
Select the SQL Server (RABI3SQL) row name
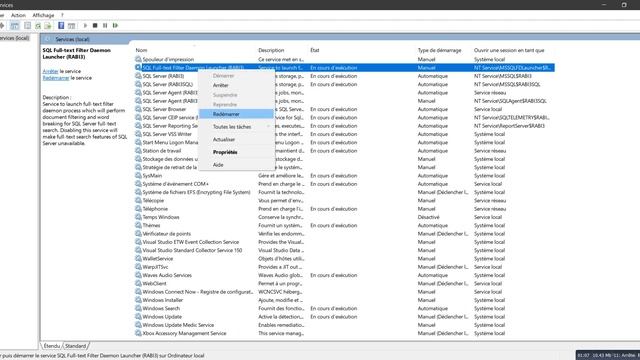coord(167,84)
